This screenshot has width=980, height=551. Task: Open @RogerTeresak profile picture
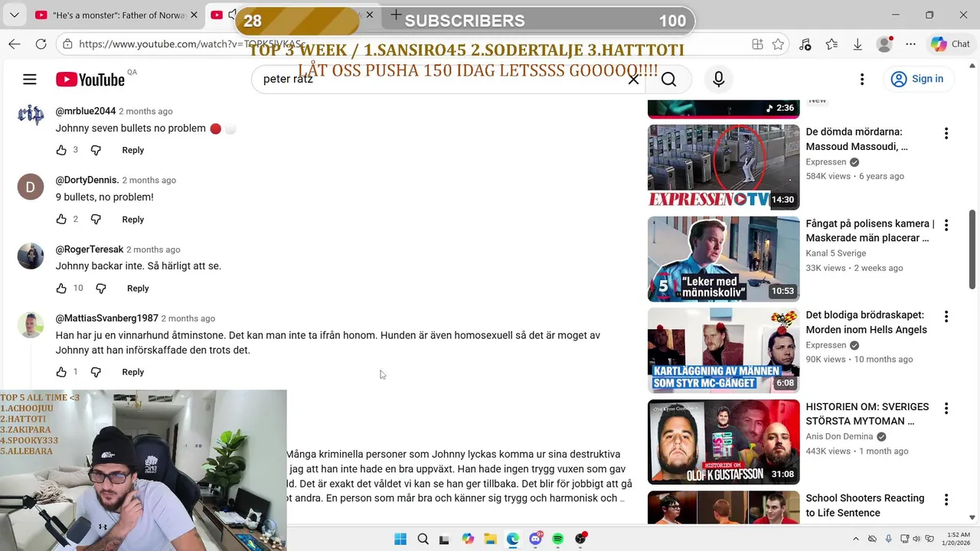click(x=31, y=256)
